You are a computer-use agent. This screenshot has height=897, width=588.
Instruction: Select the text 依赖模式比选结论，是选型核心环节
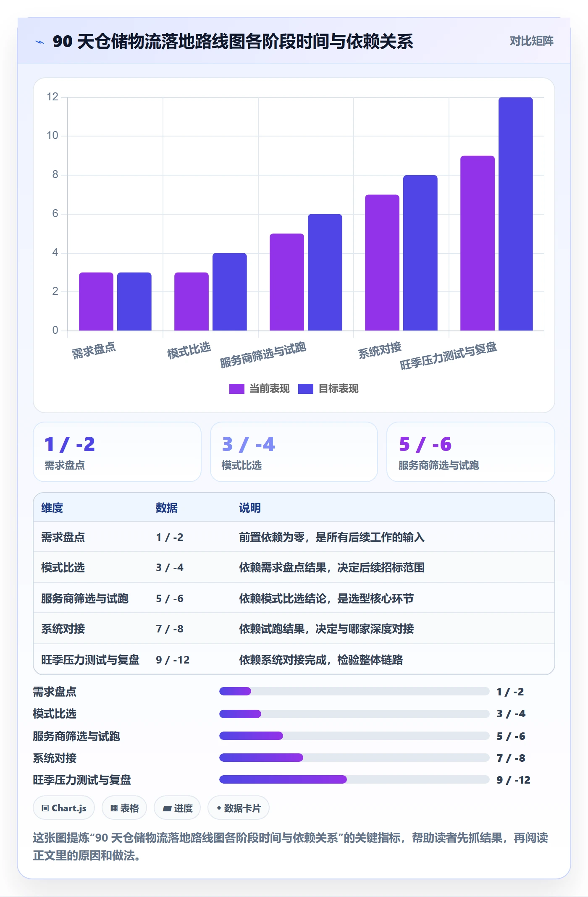click(x=326, y=598)
